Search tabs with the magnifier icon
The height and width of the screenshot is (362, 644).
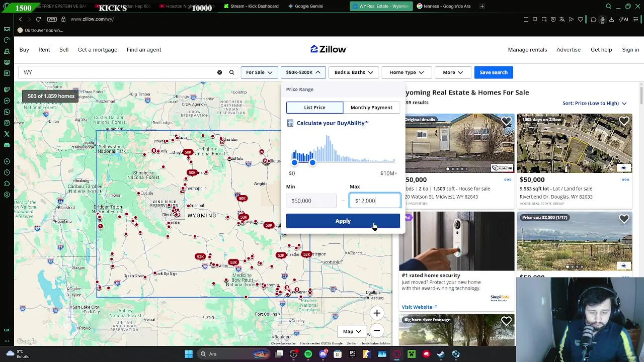[x=608, y=6]
